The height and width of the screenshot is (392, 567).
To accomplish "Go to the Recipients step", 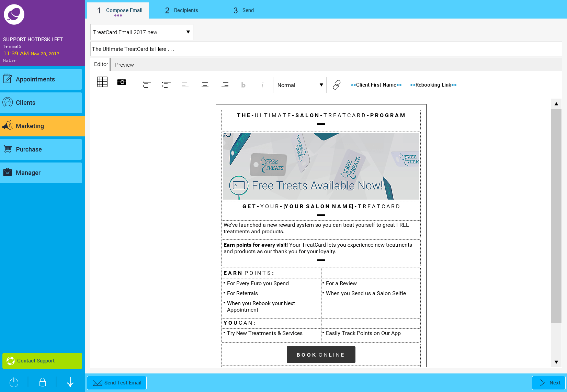I will point(181,10).
